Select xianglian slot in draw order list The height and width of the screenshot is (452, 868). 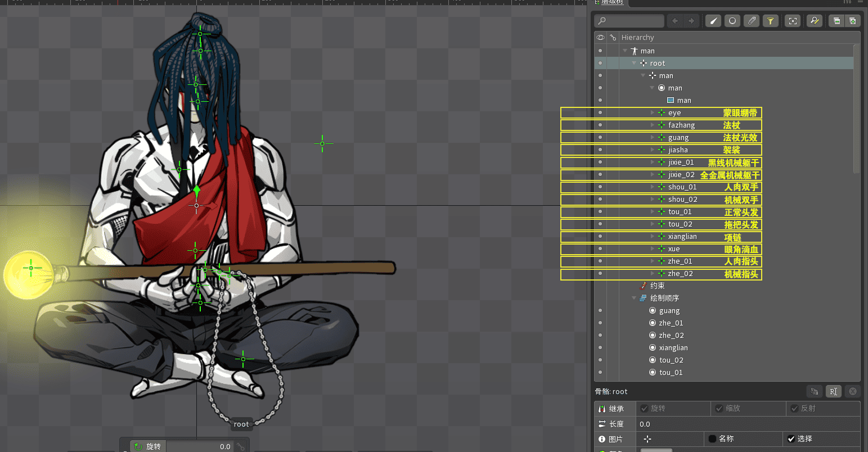point(673,348)
